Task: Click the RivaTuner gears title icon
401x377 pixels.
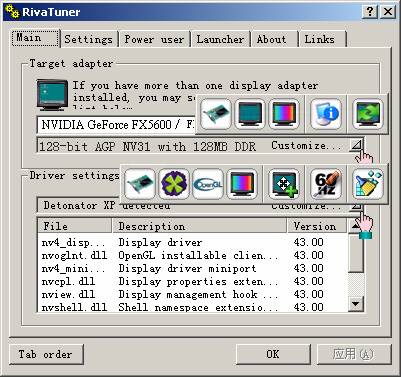Action: coord(13,12)
